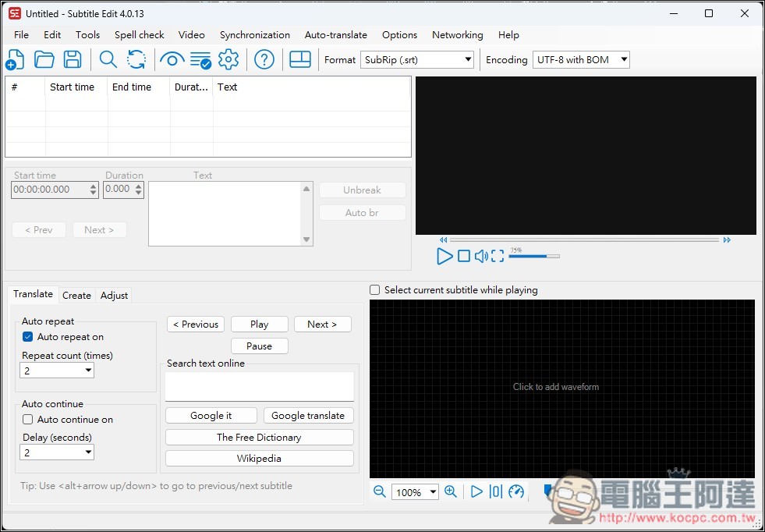Viewport: 765px width, 532px height.
Task: Open the Encoding UTF-8 with BOM dropdown
Action: (x=581, y=60)
